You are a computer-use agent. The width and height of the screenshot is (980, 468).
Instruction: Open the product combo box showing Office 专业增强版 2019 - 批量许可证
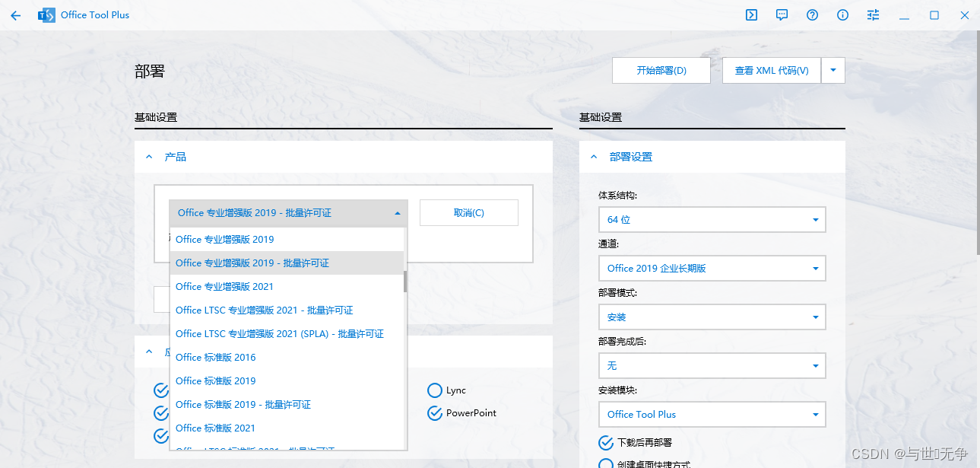coord(288,213)
